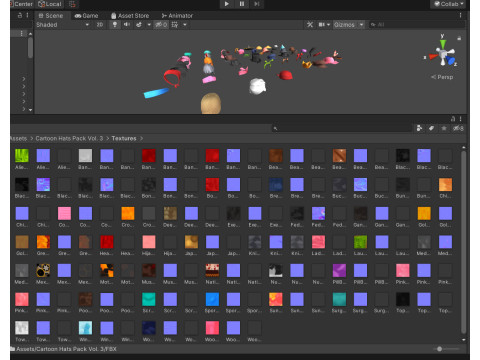Screen dimensions: 480x360
Task: Click the Step frame button
Action: 257,4
